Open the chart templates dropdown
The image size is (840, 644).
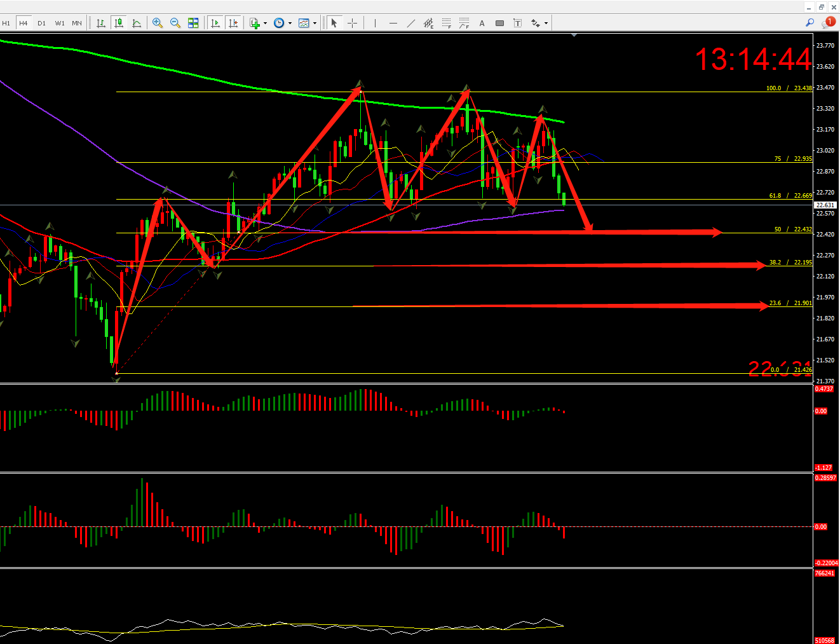point(315,24)
